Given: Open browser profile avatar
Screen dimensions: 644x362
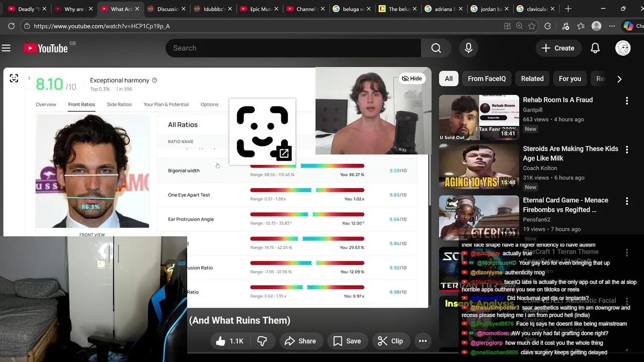Looking at the screenshot, I should click(x=597, y=26).
